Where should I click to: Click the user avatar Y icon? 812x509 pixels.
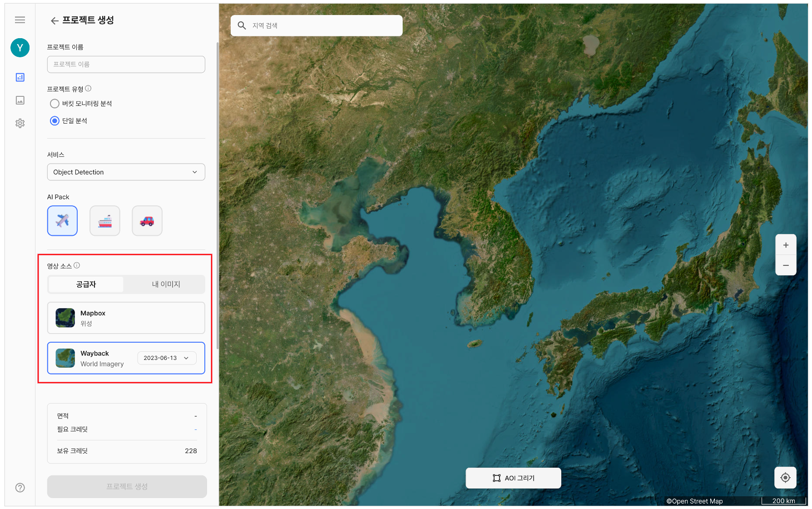point(20,48)
